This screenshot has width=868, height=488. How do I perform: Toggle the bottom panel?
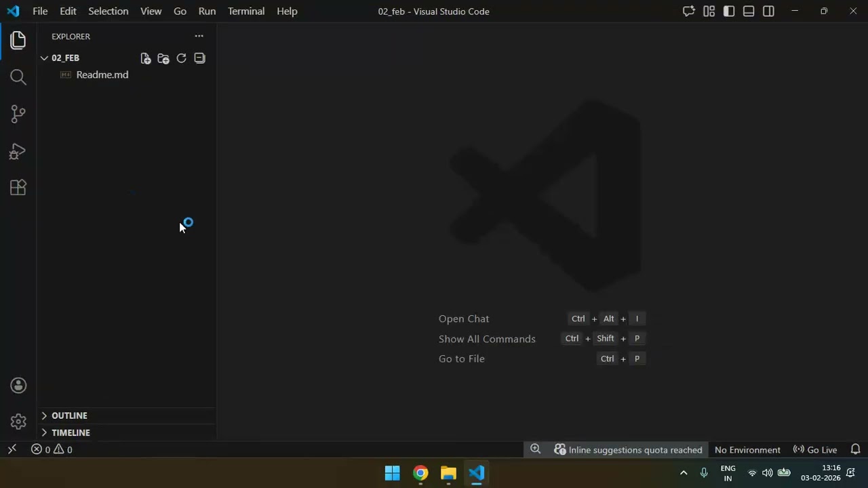(x=749, y=12)
